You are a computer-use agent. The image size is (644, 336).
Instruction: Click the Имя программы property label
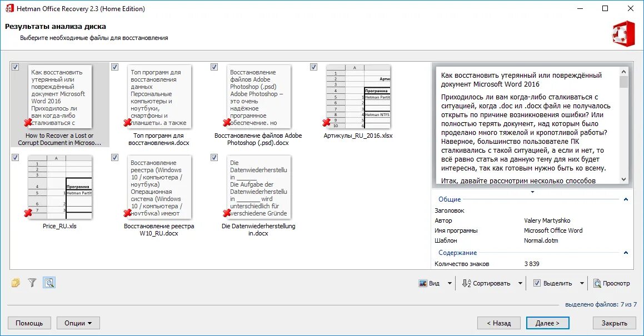click(x=456, y=230)
